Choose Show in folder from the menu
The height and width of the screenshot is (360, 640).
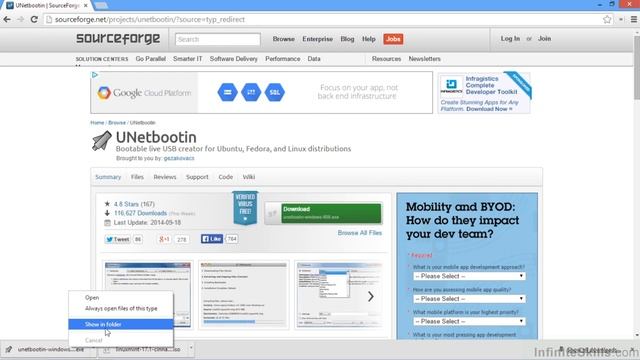click(x=121, y=324)
